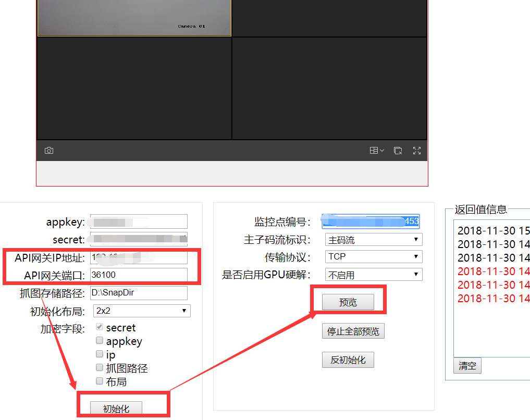
Task: Click the 反初始化 button
Action: click(x=348, y=360)
